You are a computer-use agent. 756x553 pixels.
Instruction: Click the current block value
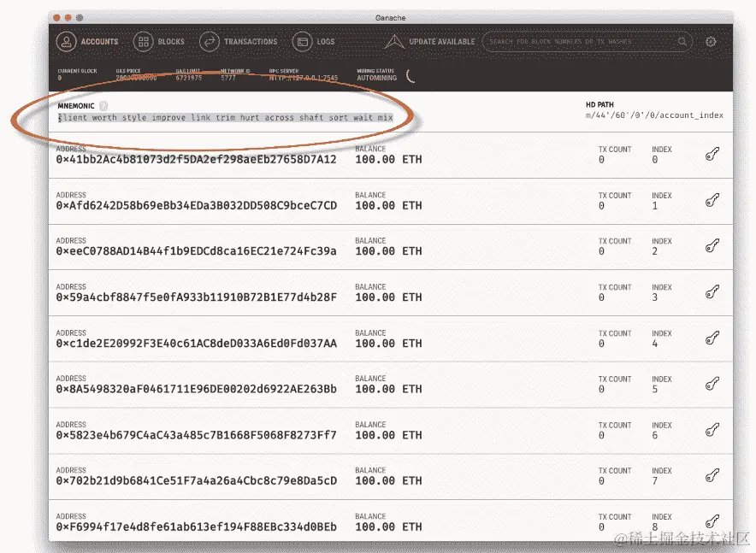[x=60, y=78]
